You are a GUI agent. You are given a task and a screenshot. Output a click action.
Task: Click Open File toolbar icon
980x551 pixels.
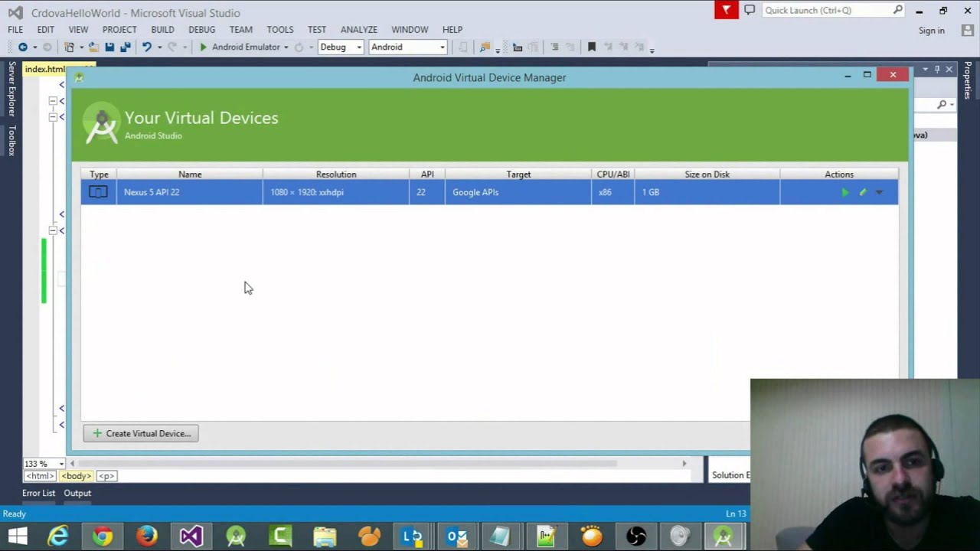click(93, 47)
